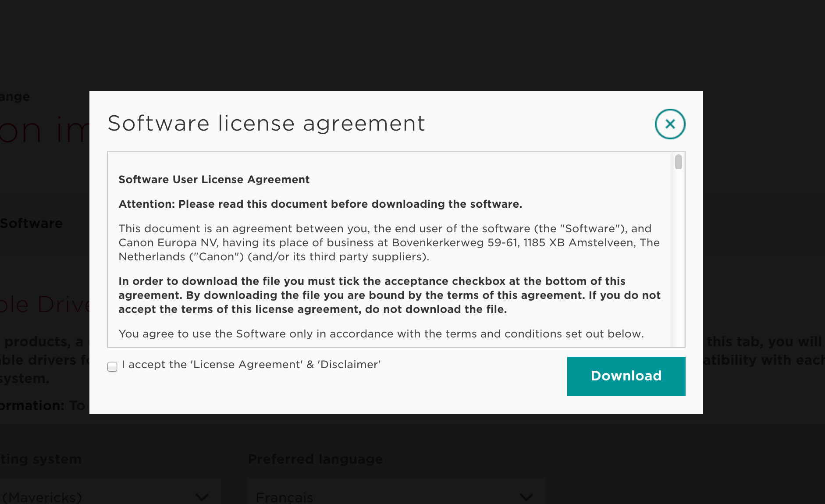Click the 'You agree to use the Software' sentence

tap(381, 334)
